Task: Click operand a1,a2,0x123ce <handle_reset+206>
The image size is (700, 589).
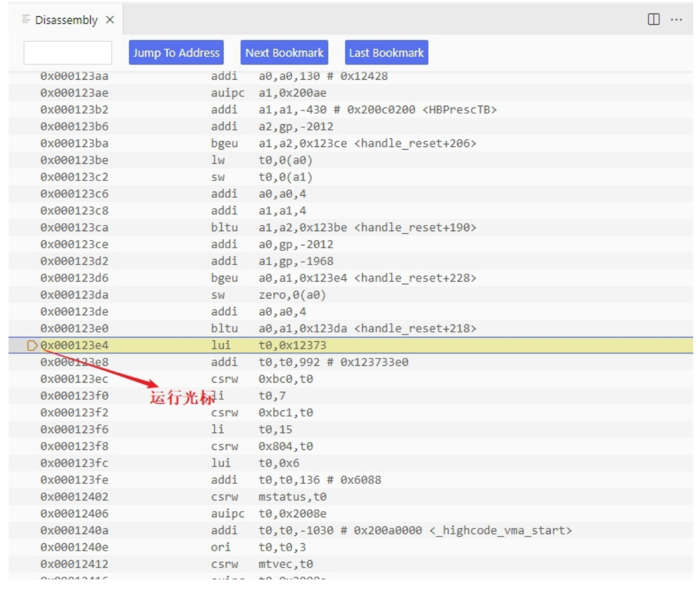Action: [368, 143]
